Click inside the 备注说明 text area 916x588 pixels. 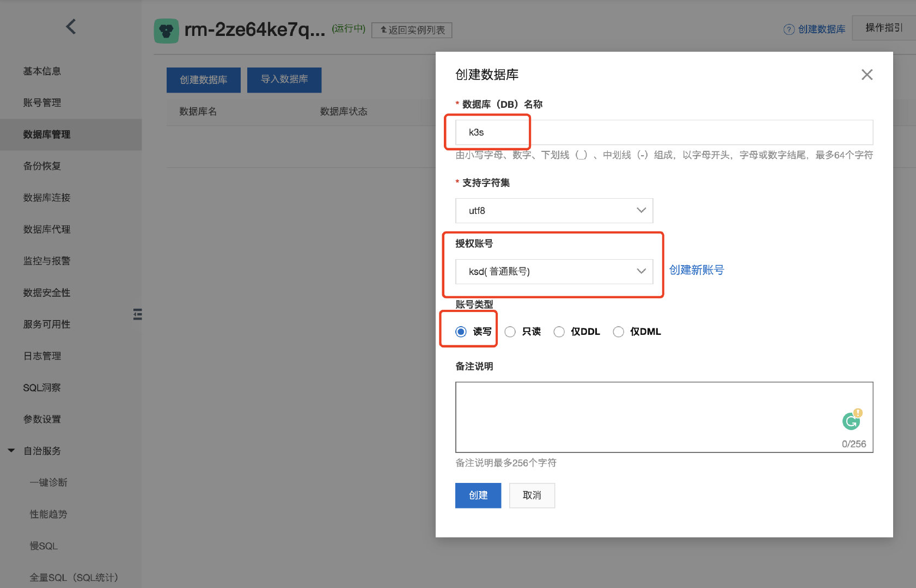coord(664,417)
